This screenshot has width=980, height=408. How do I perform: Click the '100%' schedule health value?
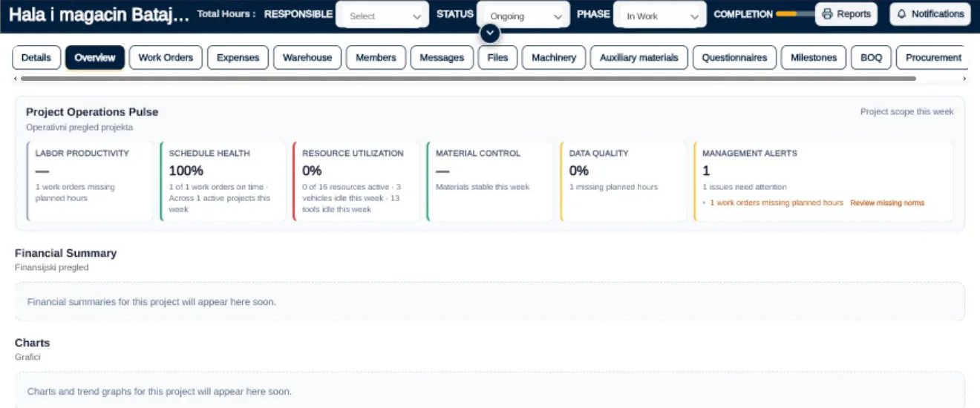186,171
